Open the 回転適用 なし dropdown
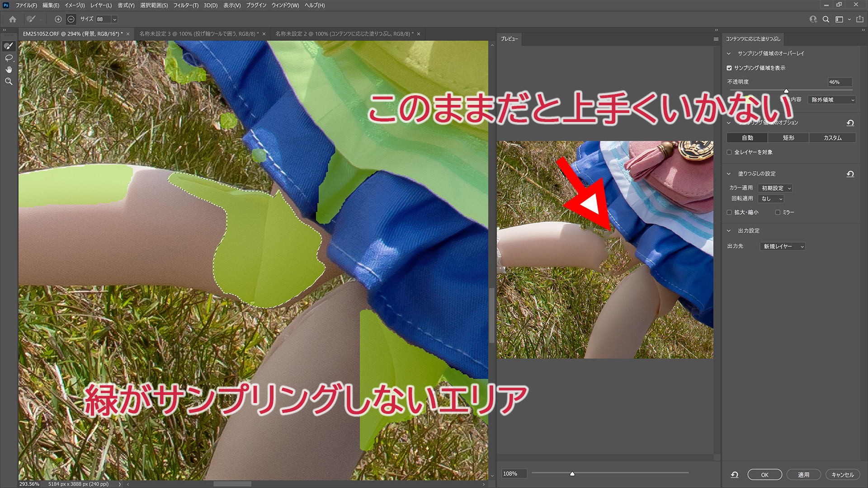Screen dimensions: 868x488 771,199
